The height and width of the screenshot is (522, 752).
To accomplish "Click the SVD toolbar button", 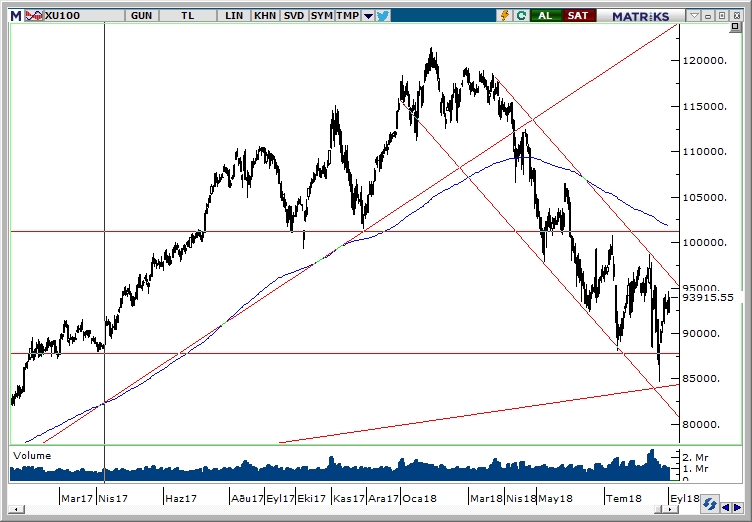I will (x=294, y=16).
